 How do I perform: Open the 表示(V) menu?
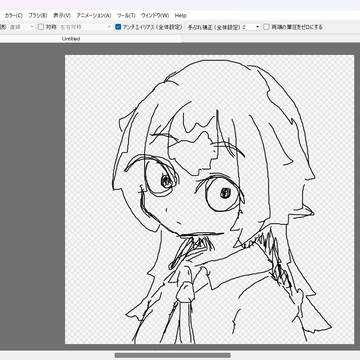(62, 16)
